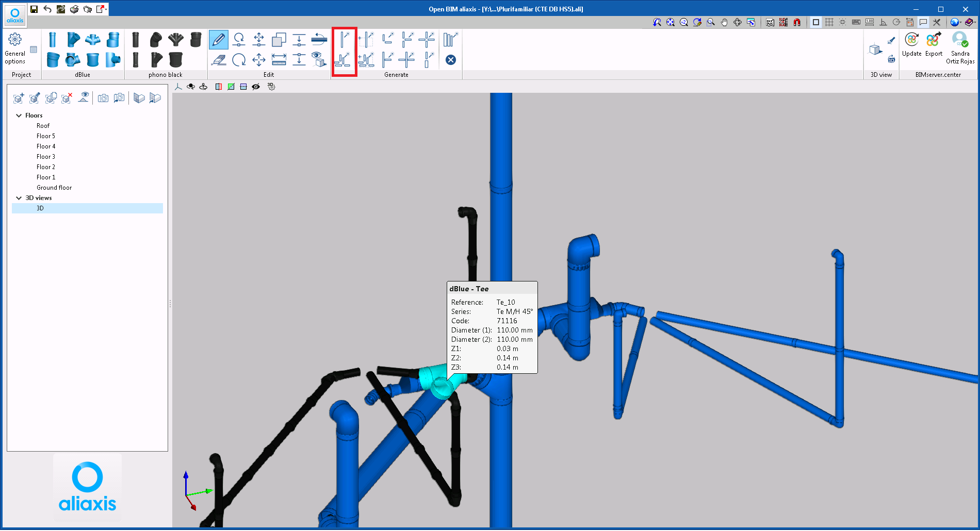
Task: Select the phono black double branch fitting
Action: pos(176,40)
